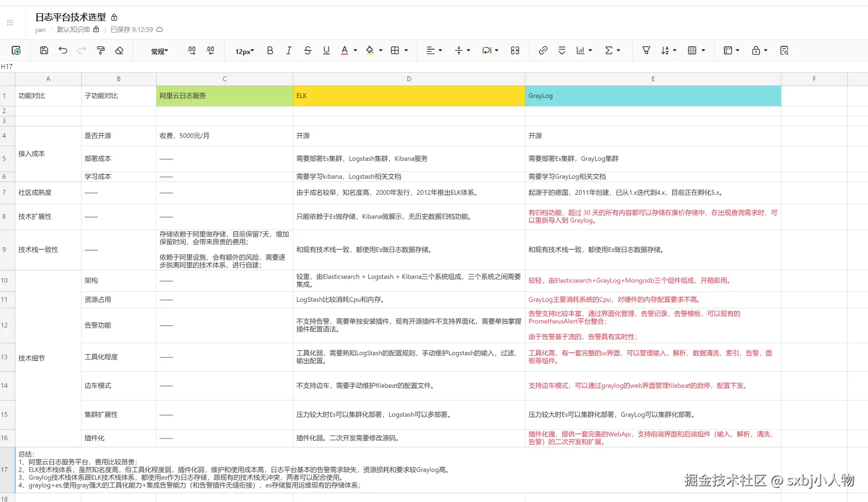
Task: Click the cell reference box H17
Action: [7, 67]
